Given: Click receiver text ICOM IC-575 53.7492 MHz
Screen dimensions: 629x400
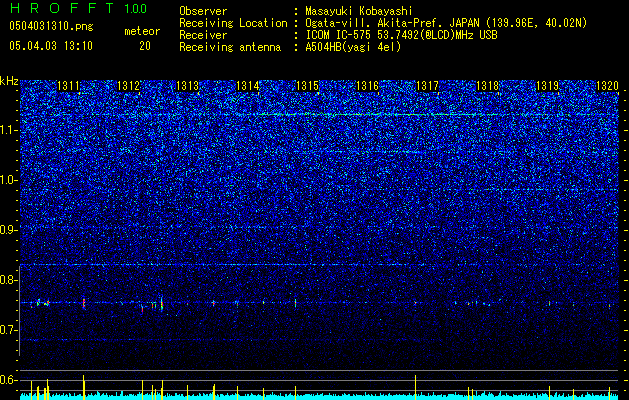Looking at the screenshot, I should coord(401,35).
